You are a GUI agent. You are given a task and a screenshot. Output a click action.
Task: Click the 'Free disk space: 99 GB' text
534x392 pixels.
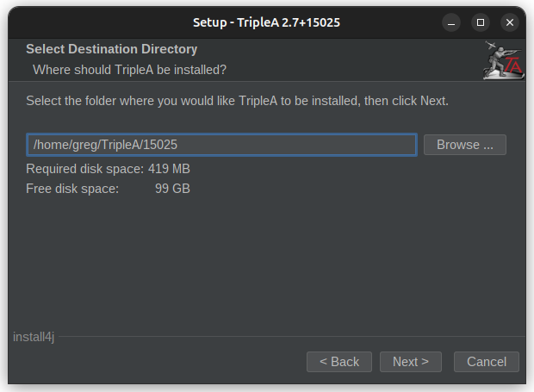pos(108,189)
